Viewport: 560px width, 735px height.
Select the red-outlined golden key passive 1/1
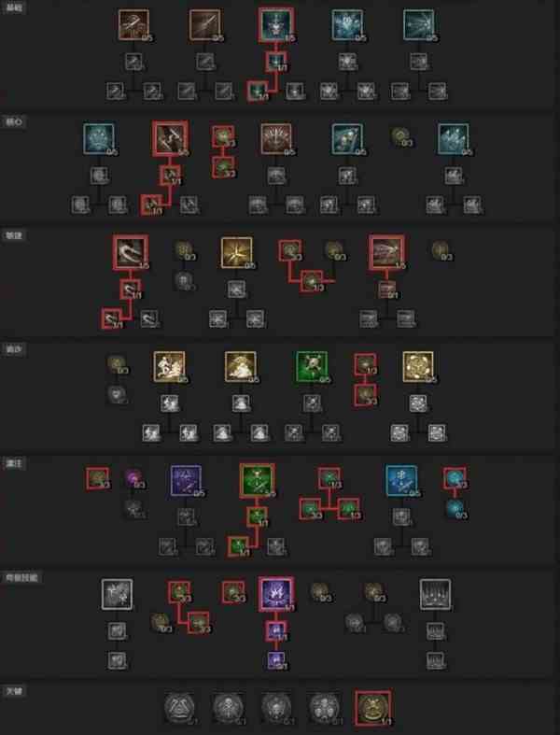[x=373, y=708]
